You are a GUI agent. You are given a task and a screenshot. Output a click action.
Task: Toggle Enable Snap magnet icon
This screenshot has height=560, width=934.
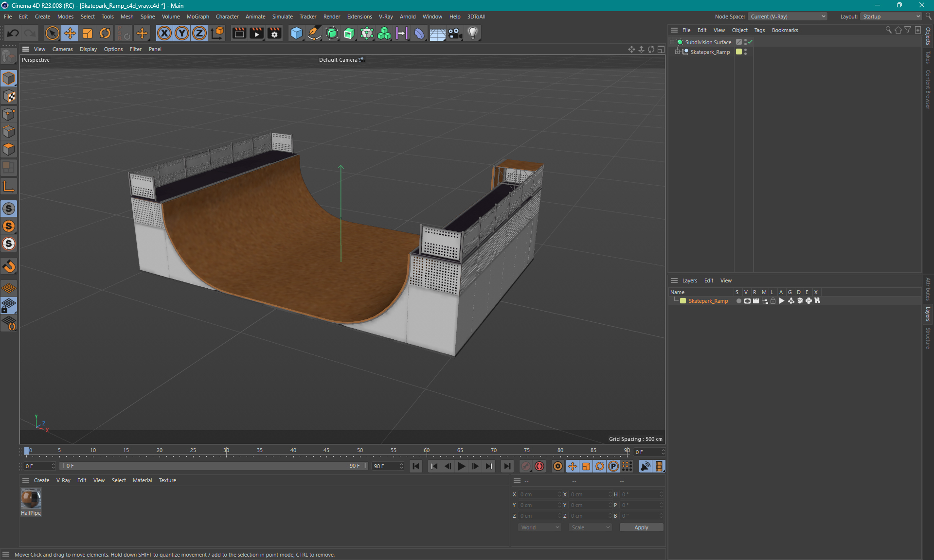pos(9,266)
